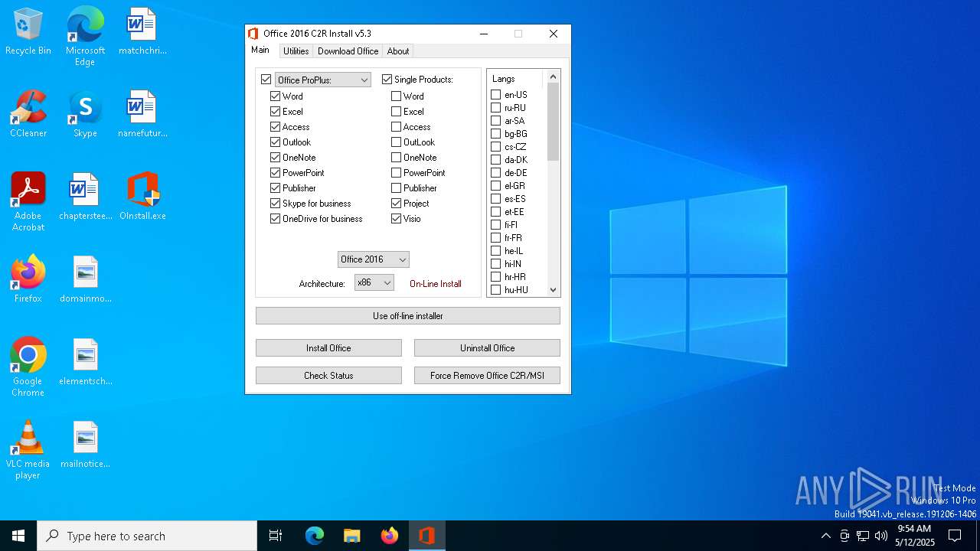Open the notification center icon

pos(955,536)
